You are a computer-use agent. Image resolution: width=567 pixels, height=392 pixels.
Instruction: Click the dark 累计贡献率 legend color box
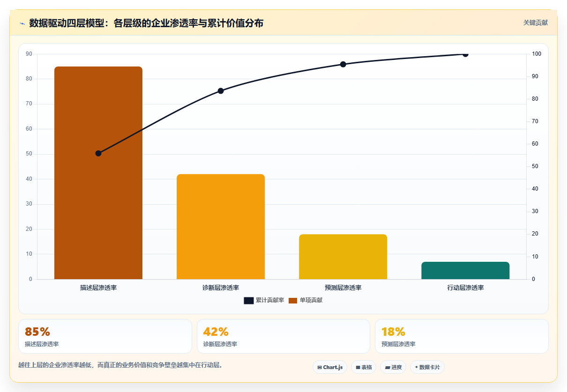tap(249, 300)
